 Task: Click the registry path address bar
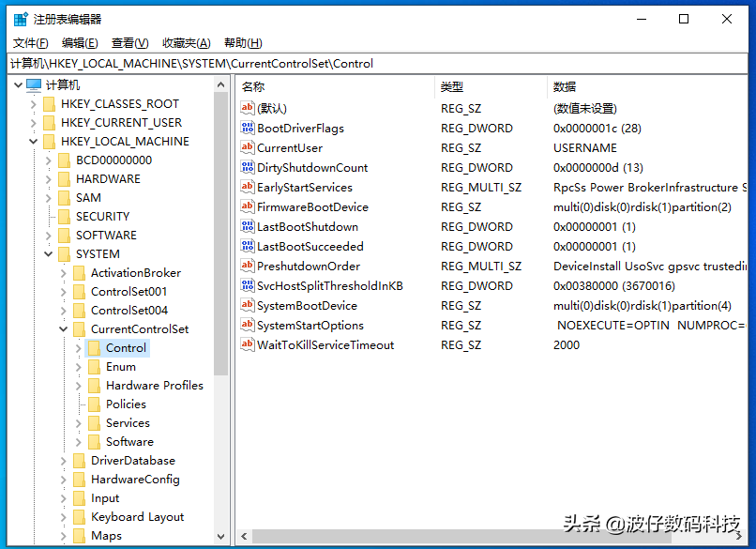pyautogui.click(x=377, y=64)
